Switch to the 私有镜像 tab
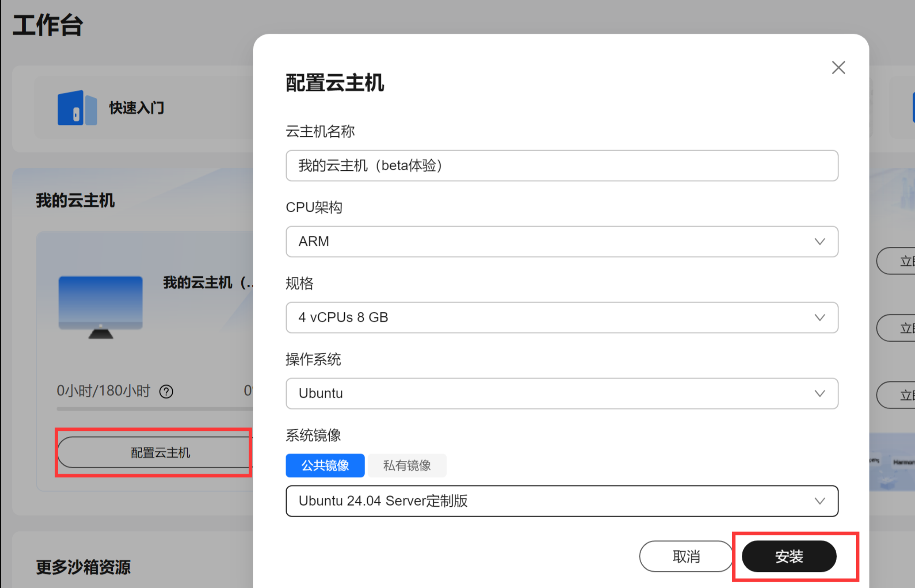Viewport: 915px width, 588px height. [x=407, y=466]
